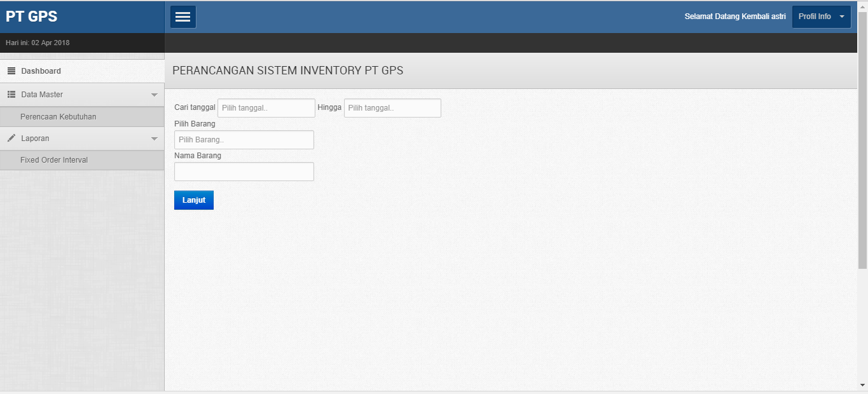Click the Dashboard list icon
This screenshot has height=394, width=868.
(x=11, y=71)
